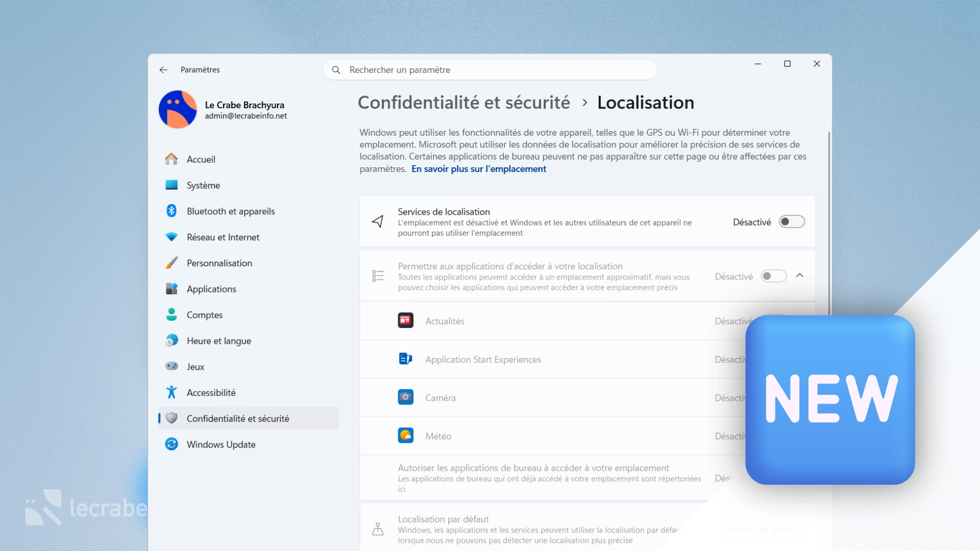The image size is (980, 551).
Task: Click the Heure et langue globe icon
Action: tap(171, 340)
